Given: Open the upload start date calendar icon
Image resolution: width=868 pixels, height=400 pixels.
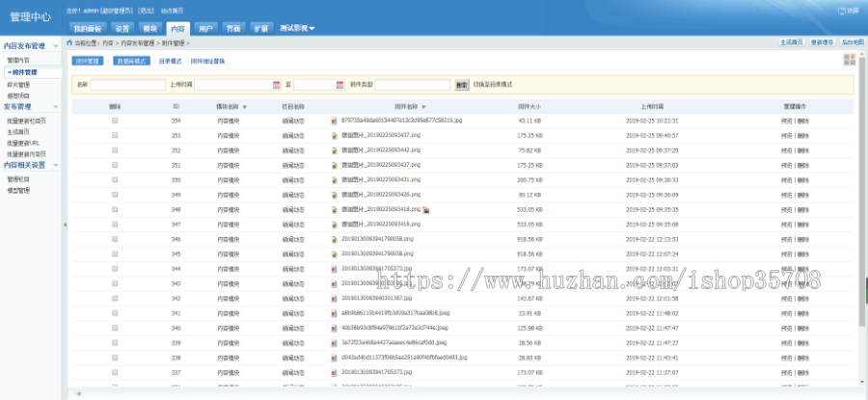Looking at the screenshot, I should click(x=276, y=85).
